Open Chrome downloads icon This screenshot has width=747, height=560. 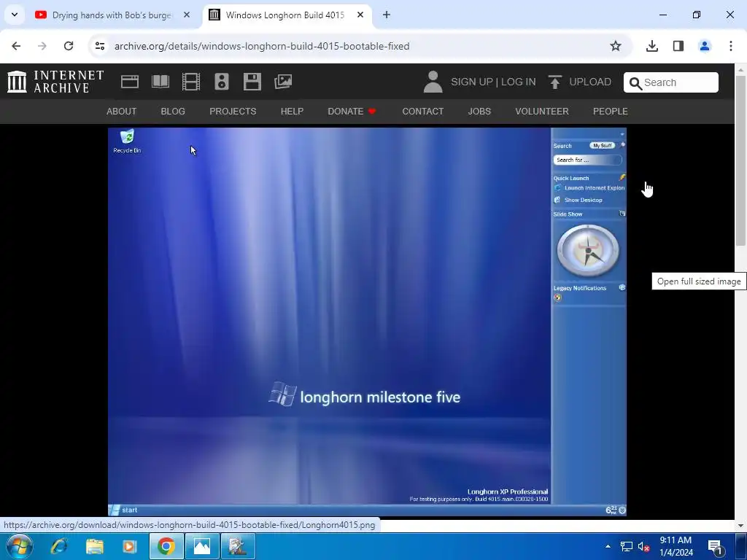click(651, 46)
